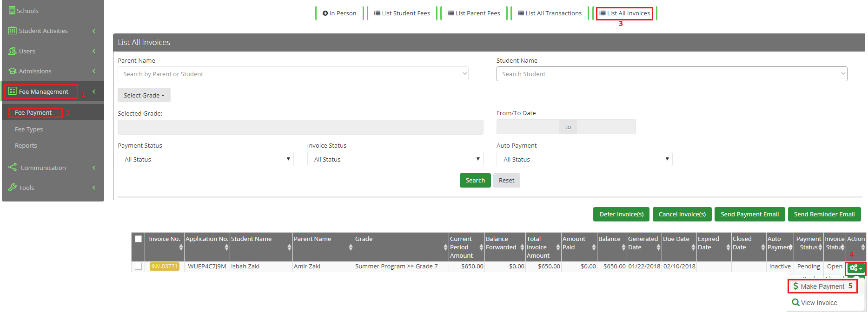
Task: Click the green Search button
Action: tap(475, 180)
